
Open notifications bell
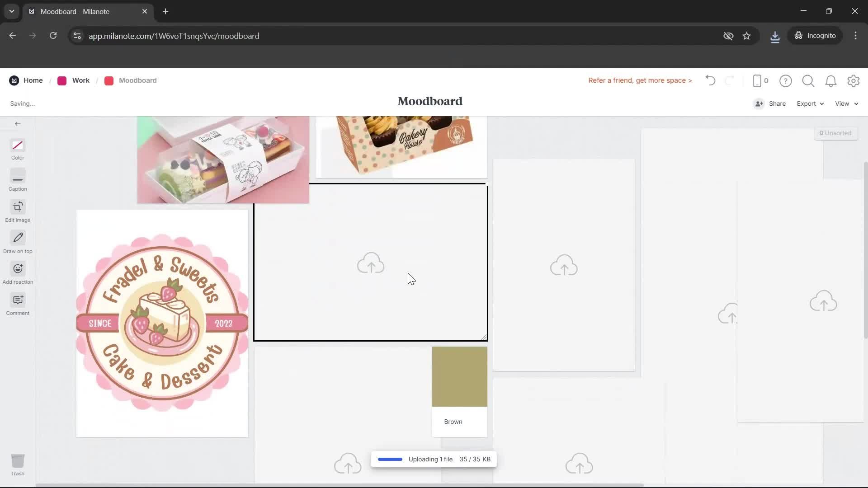[x=831, y=80]
